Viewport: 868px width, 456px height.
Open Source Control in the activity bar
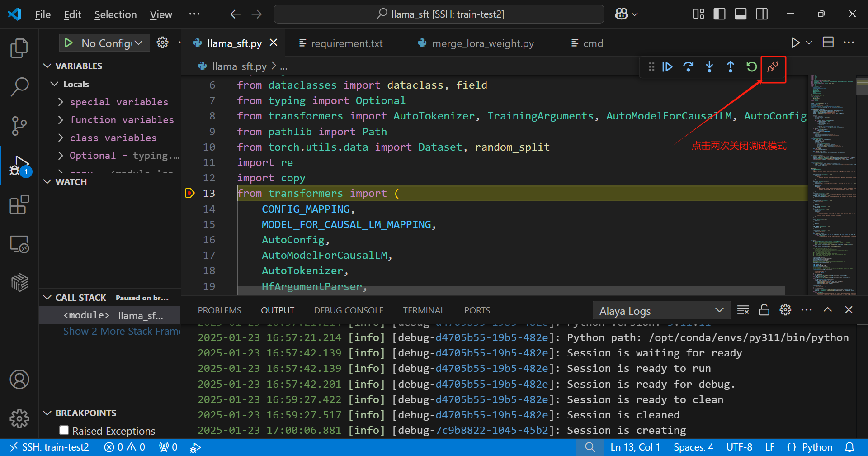[19, 126]
